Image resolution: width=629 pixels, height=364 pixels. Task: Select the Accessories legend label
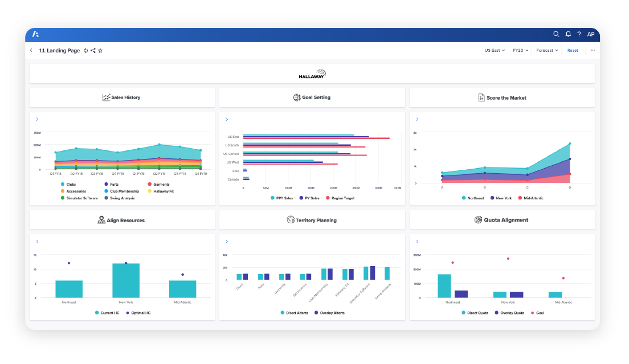(x=76, y=191)
